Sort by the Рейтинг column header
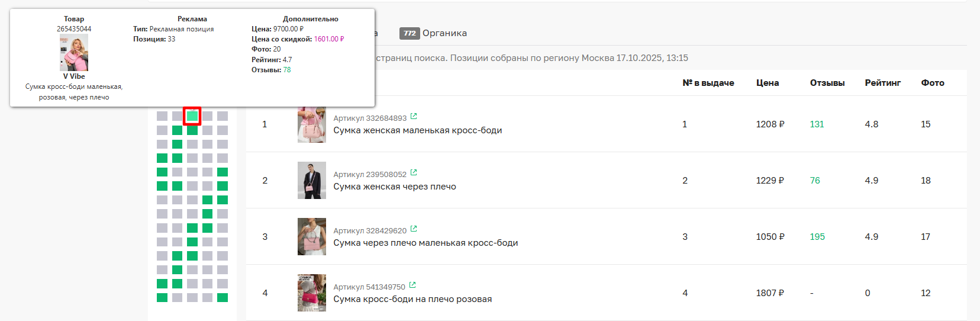This screenshot has width=980, height=321. coord(883,83)
